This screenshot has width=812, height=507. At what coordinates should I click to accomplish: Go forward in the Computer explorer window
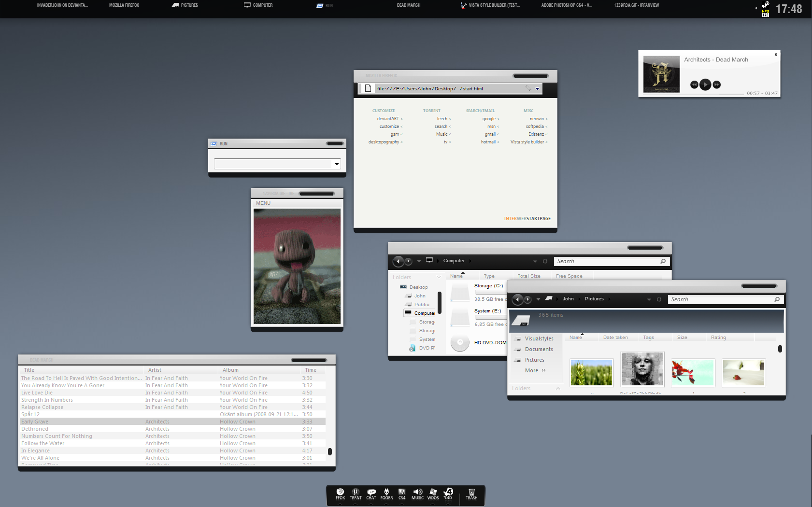409,261
